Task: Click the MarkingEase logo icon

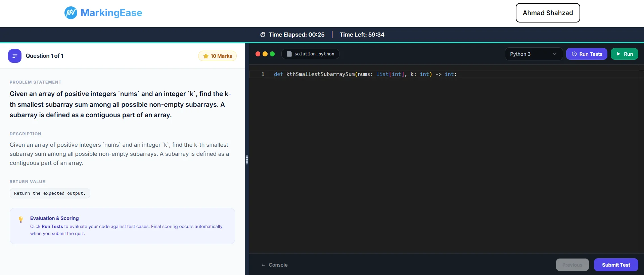Action: (71, 13)
